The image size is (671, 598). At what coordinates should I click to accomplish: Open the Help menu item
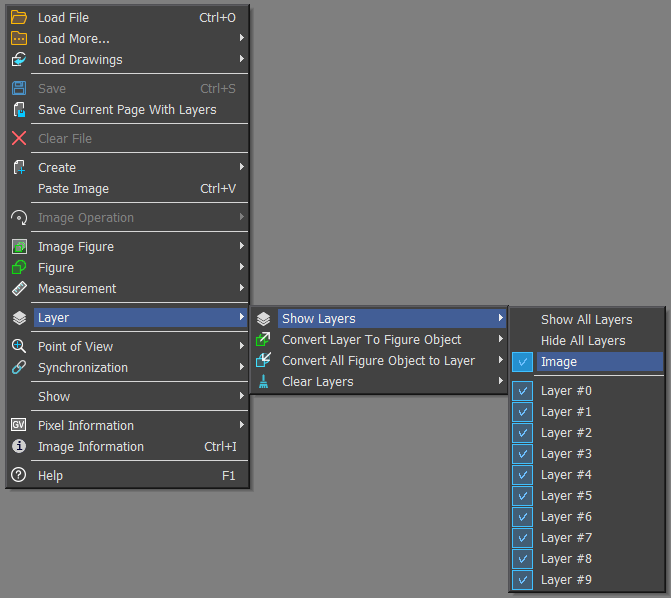[x=50, y=476]
